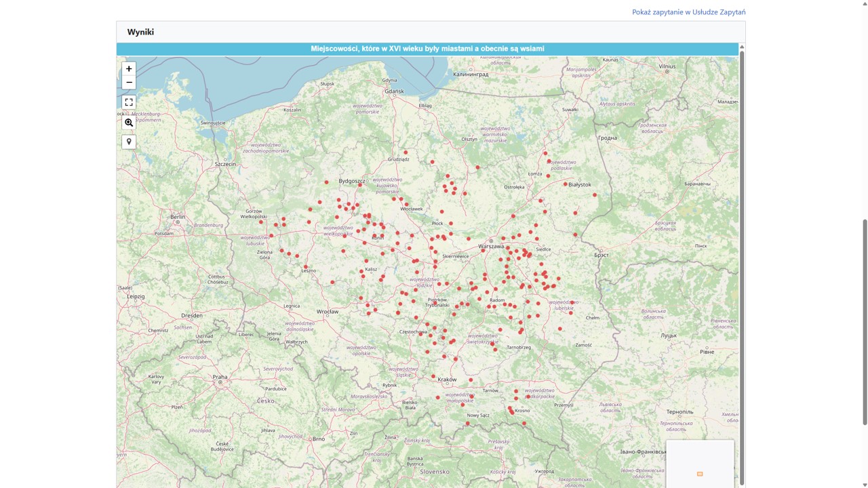868x488 pixels.
Task: Click the minimap overview in the corner
Action: point(700,464)
